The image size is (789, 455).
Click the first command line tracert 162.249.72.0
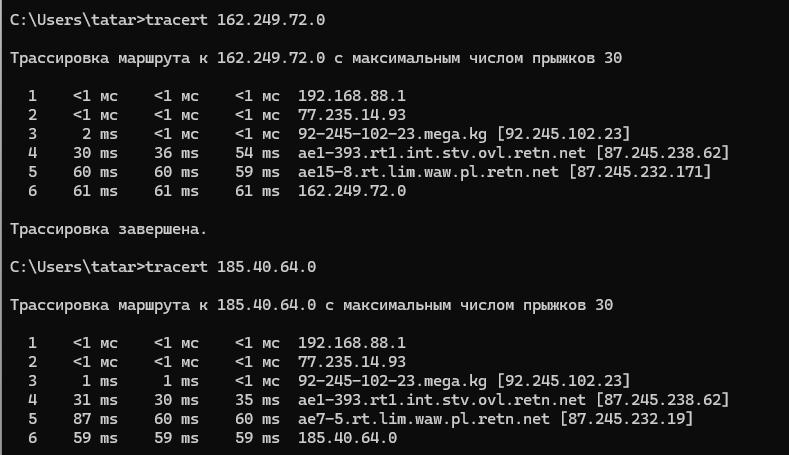(x=168, y=20)
